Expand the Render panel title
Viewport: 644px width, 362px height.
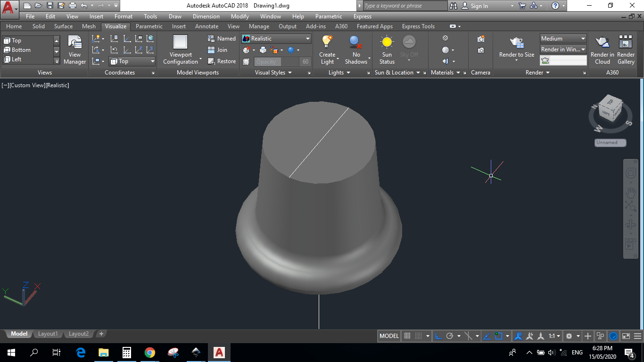tap(538, 73)
